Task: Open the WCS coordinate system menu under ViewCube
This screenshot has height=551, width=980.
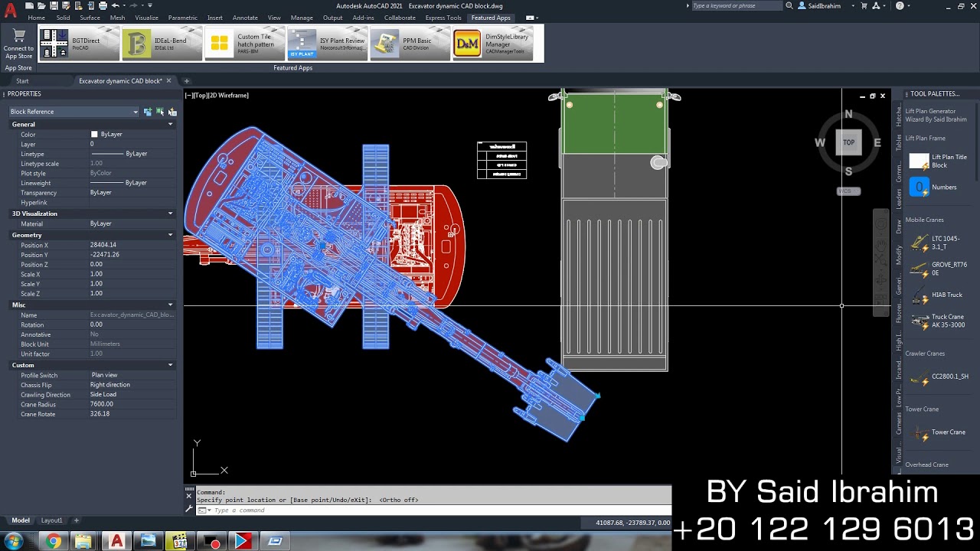Action: coord(848,191)
